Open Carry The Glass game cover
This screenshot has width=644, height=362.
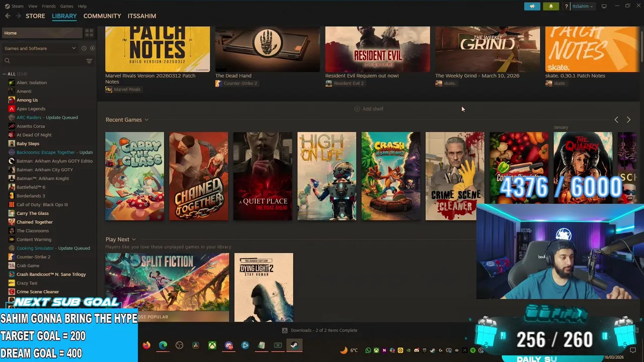tap(134, 176)
